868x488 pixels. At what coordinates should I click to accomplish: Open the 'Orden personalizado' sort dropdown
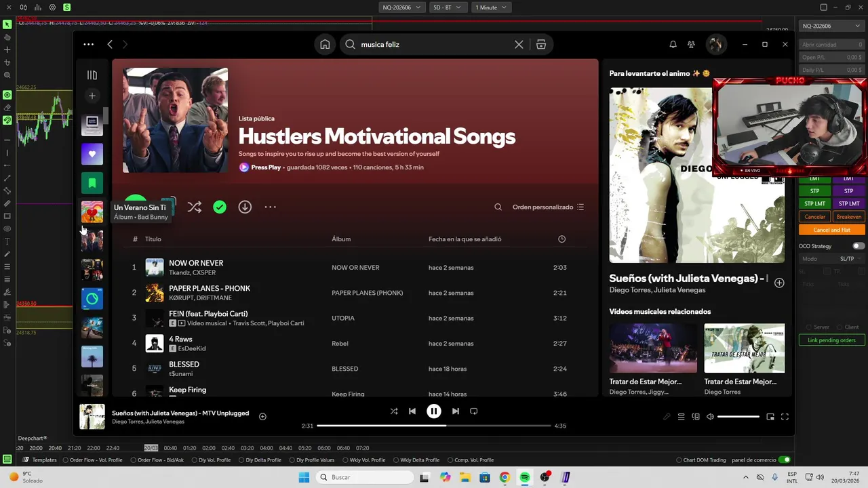[548, 207]
